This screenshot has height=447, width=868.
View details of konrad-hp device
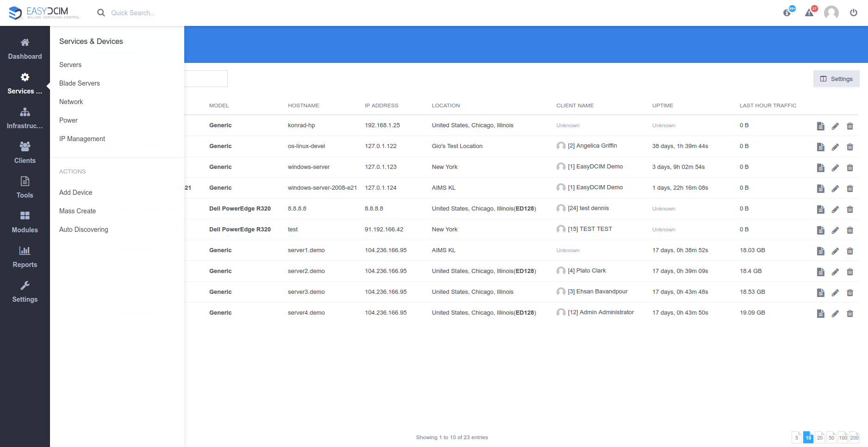821,126
